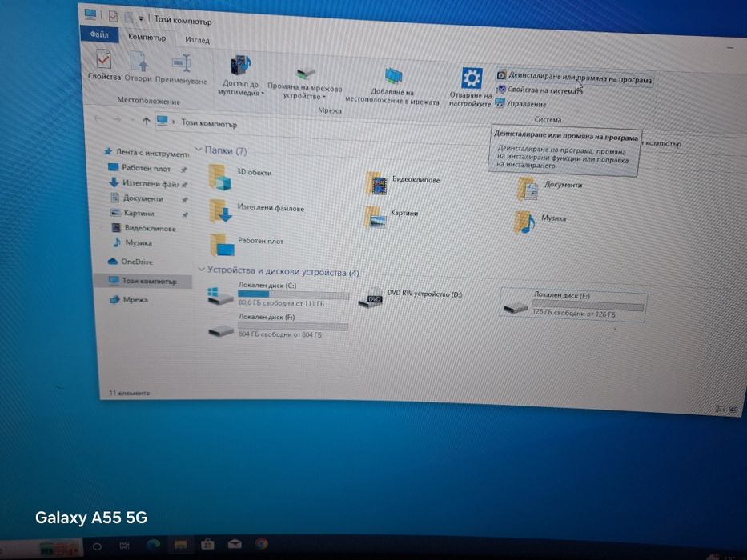Screen dimensions: 747x560
Task: Click the quick access properties icon in title bar
Action: 113,17
